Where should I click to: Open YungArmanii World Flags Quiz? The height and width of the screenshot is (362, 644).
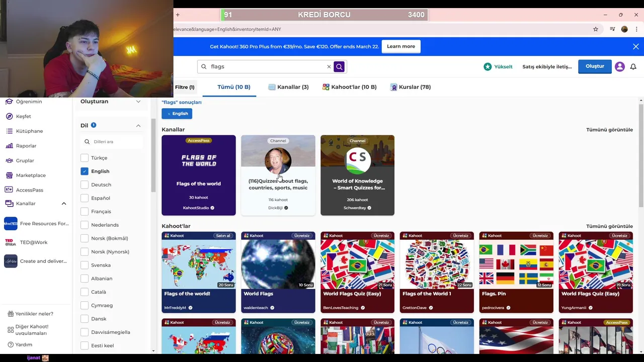point(596,272)
